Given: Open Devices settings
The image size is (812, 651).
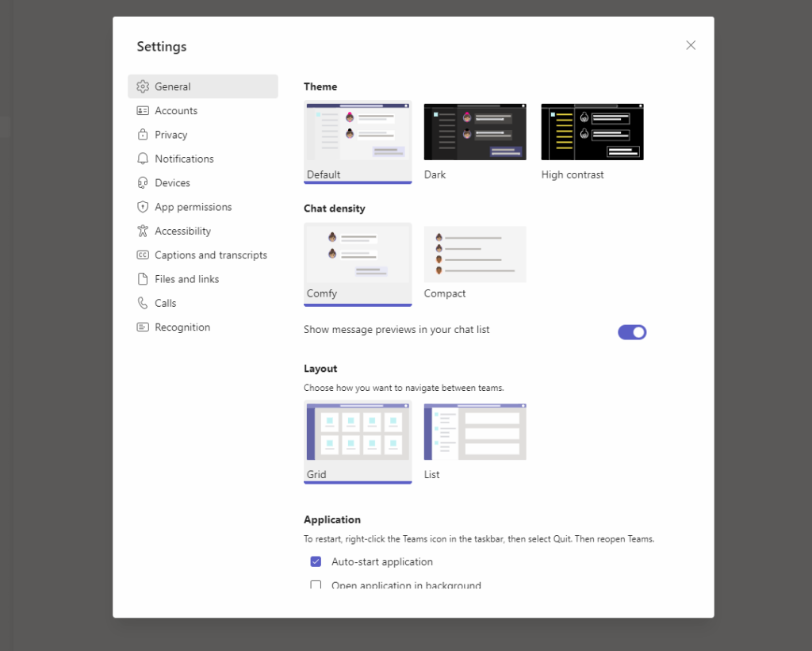Looking at the screenshot, I should [x=203, y=183].
